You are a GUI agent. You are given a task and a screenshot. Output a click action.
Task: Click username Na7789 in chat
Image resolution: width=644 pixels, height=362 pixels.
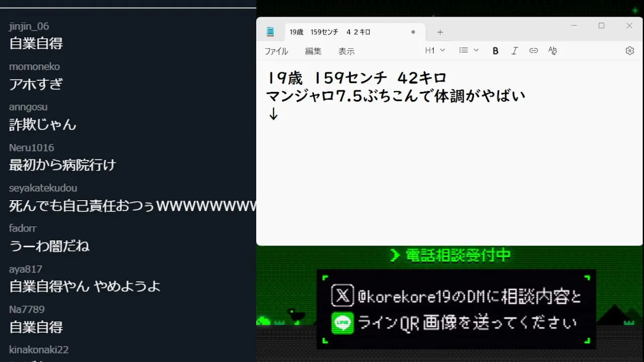tap(27, 309)
